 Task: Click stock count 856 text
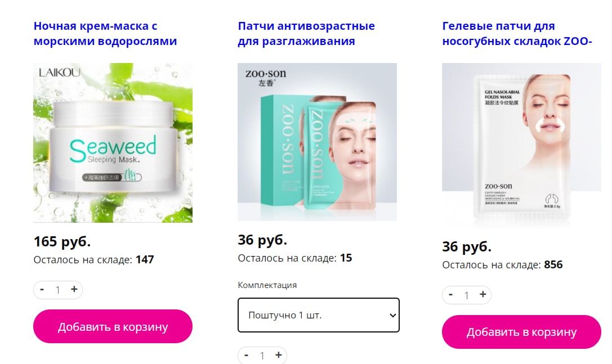(x=553, y=265)
